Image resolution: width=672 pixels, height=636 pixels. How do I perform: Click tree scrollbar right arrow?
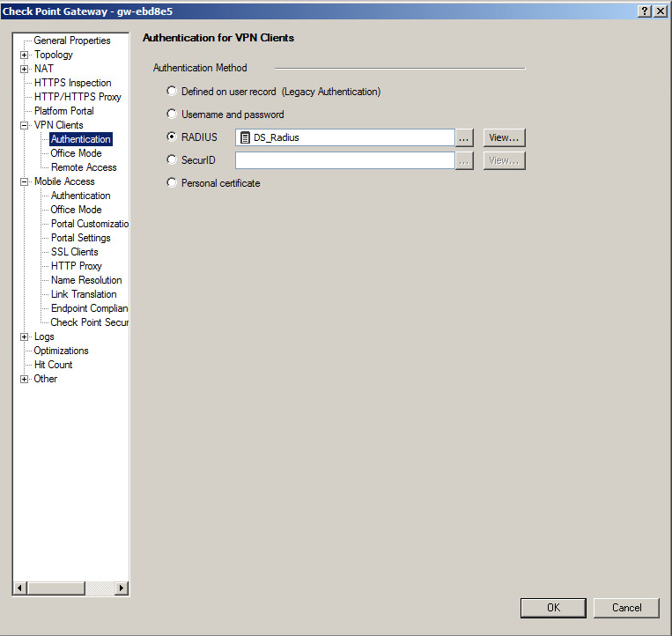pyautogui.click(x=122, y=588)
